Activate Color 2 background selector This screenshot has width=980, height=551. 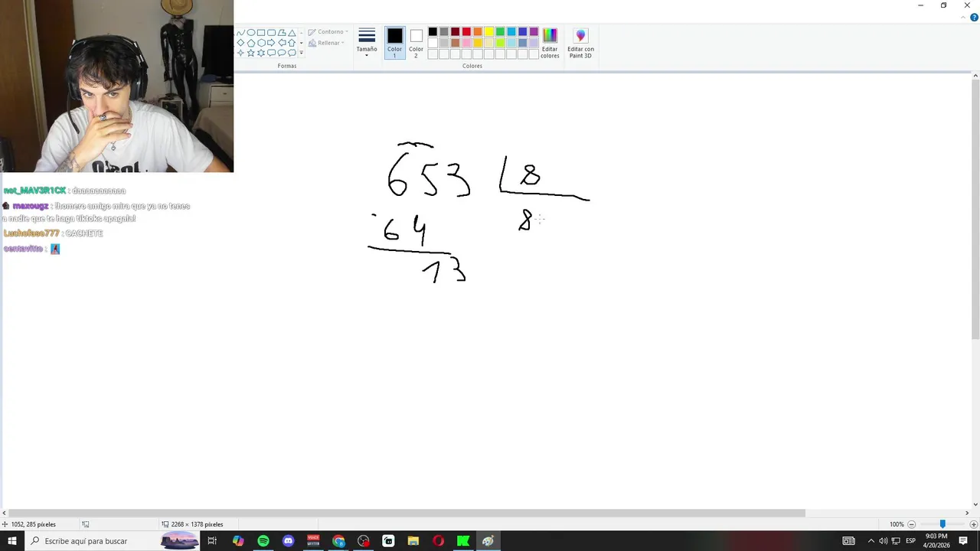click(416, 43)
